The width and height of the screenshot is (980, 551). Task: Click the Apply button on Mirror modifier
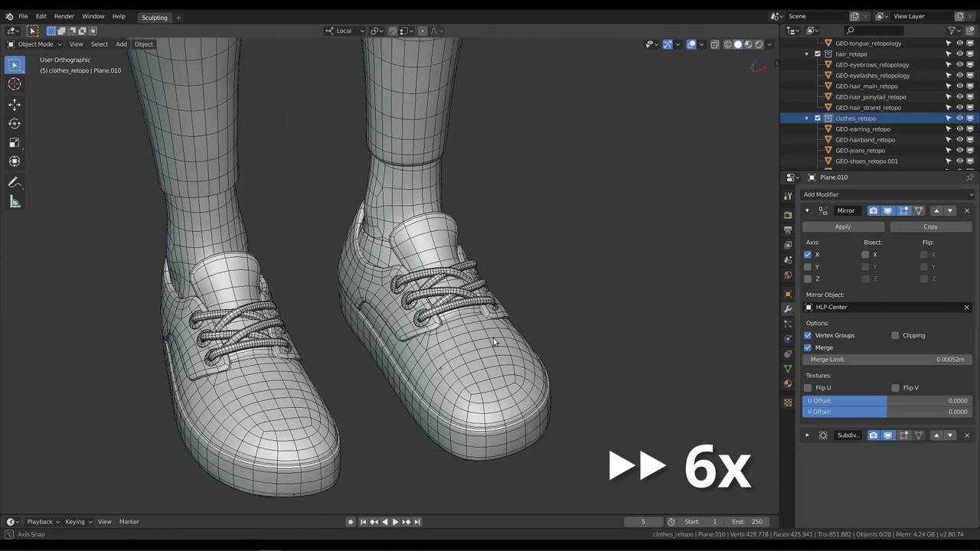(842, 227)
